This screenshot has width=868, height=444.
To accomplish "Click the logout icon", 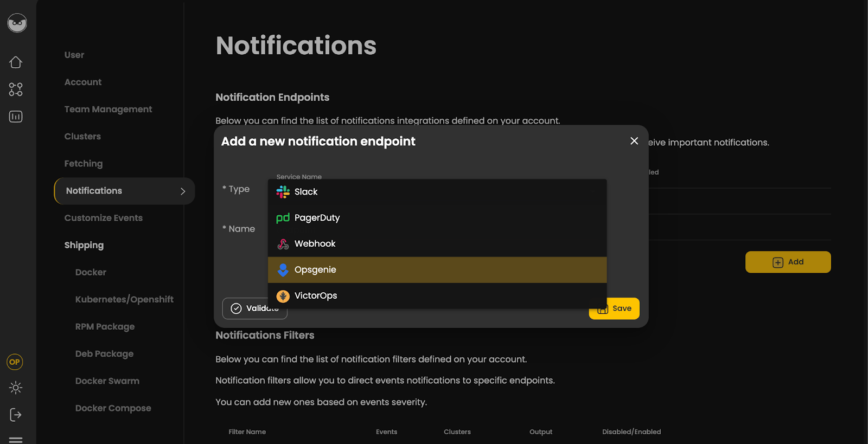I will 16,415.
